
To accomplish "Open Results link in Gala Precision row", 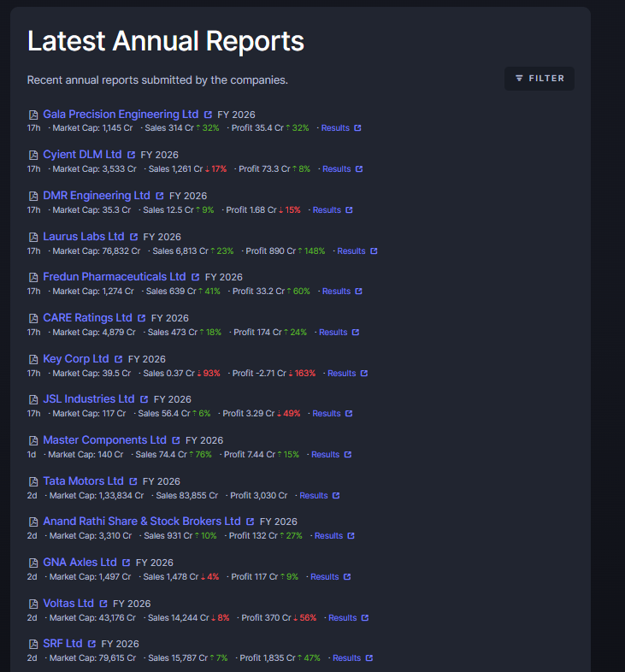I will tap(341, 128).
